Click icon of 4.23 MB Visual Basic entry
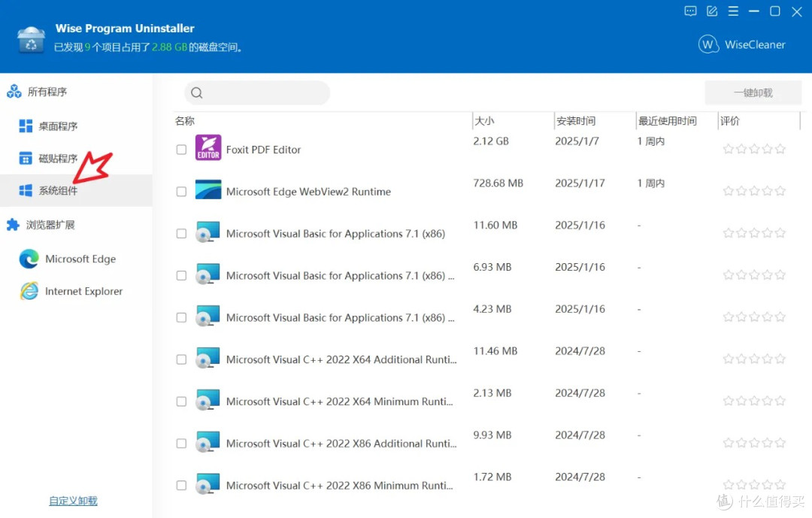The image size is (812, 518). (x=208, y=316)
